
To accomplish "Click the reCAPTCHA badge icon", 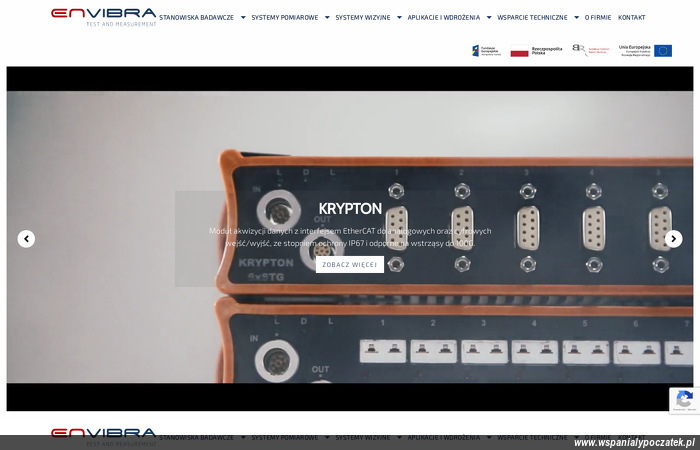I will [684, 400].
